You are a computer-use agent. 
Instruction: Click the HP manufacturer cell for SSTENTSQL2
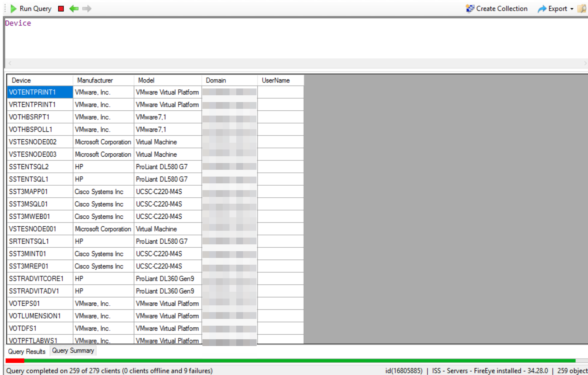click(x=103, y=167)
